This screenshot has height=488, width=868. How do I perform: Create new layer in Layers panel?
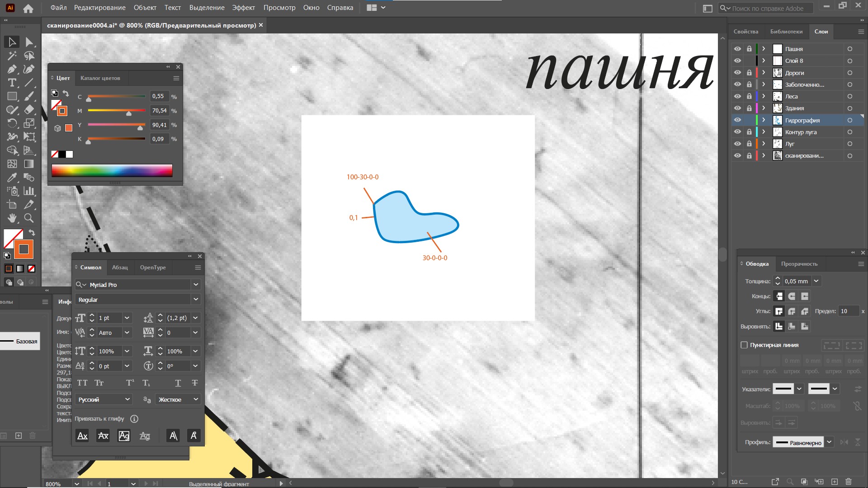[x=835, y=482]
